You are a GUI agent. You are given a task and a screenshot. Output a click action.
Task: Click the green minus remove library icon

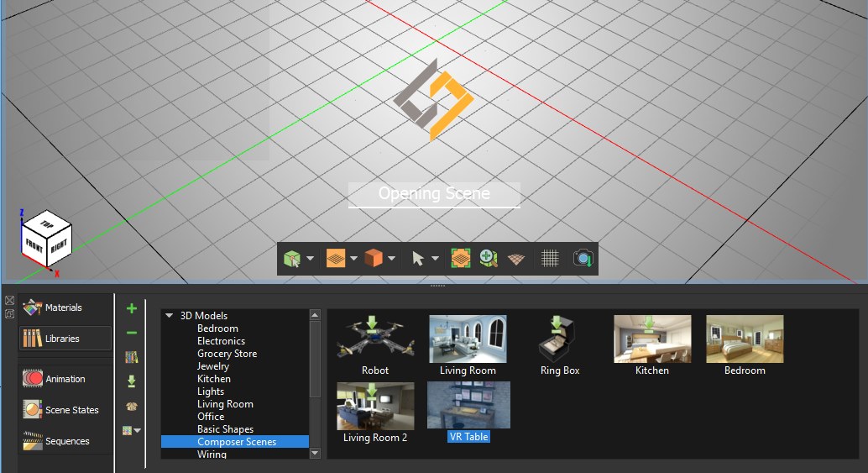pos(131,333)
